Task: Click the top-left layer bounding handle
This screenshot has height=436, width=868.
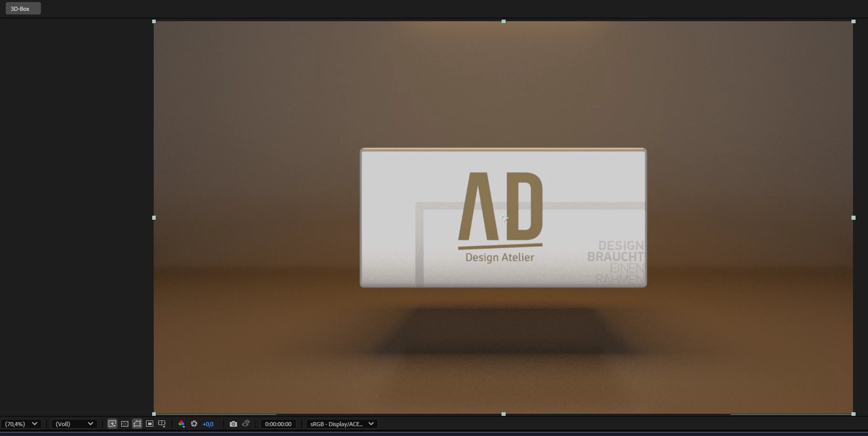Action: click(x=154, y=22)
